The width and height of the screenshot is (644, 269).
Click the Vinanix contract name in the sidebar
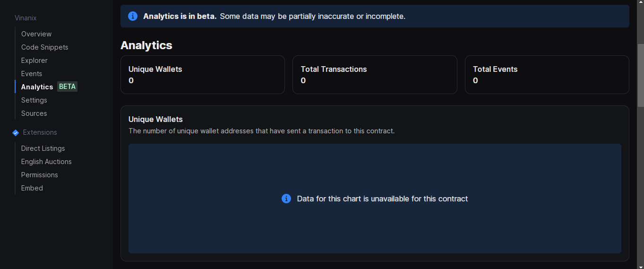coord(26,18)
